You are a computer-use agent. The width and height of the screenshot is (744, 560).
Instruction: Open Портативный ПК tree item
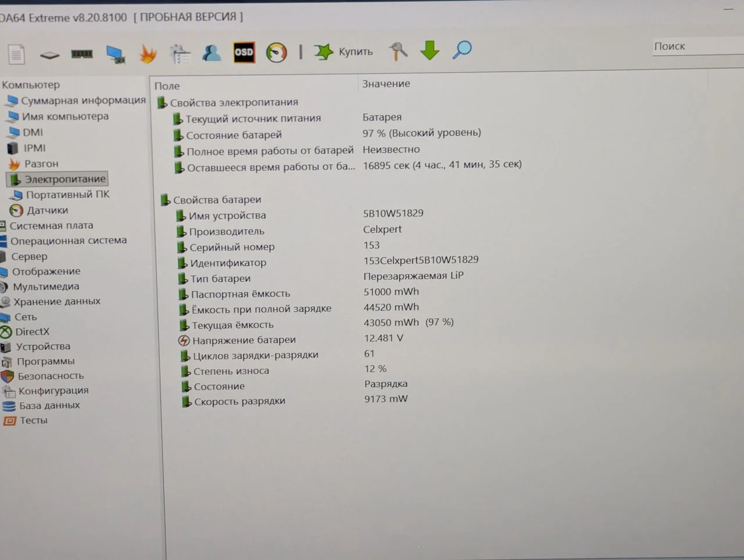[60, 195]
